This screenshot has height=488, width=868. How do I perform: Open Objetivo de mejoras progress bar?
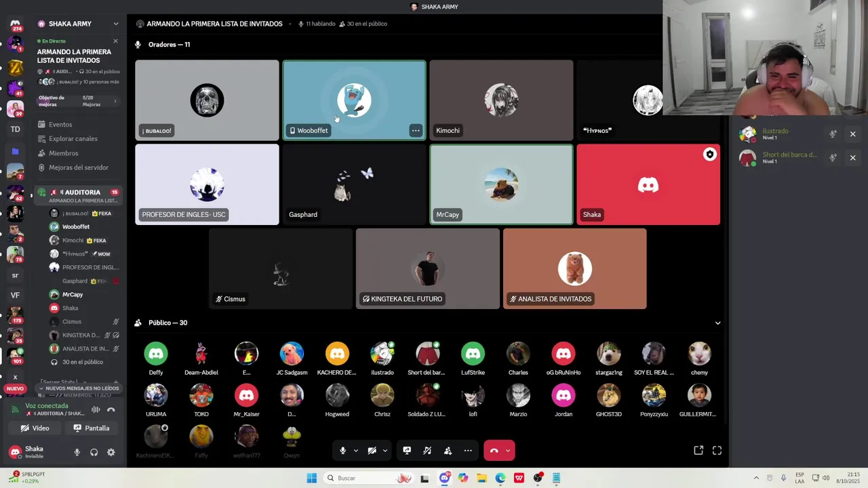pyautogui.click(x=79, y=101)
